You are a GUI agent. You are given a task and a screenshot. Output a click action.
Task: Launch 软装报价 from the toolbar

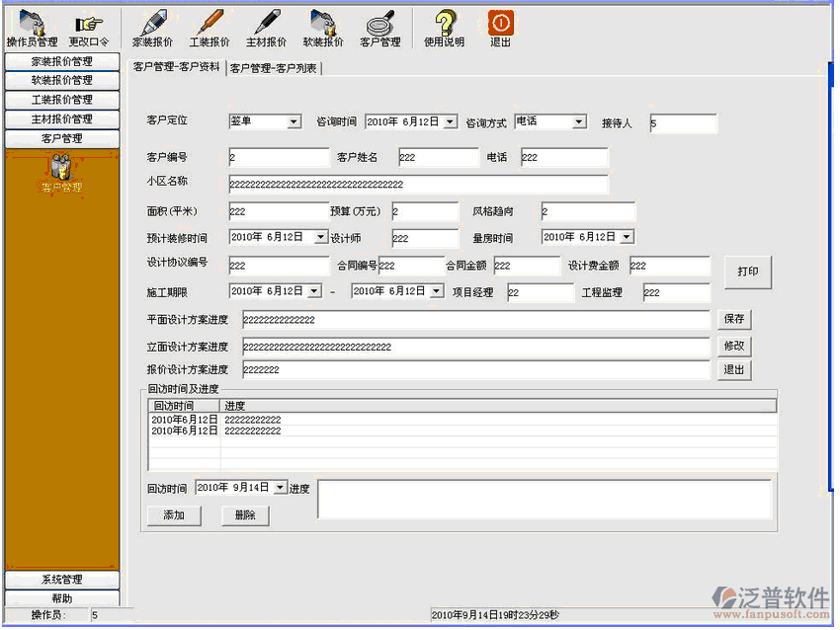click(323, 24)
